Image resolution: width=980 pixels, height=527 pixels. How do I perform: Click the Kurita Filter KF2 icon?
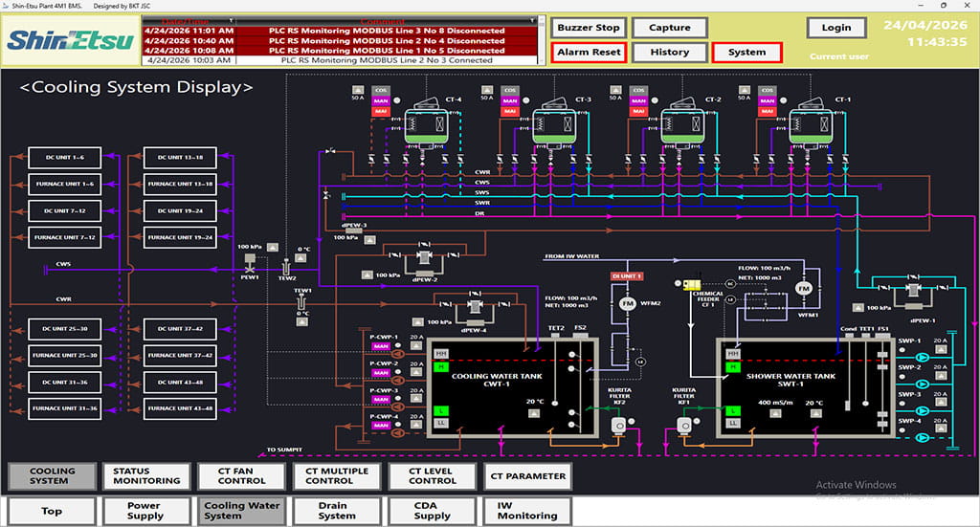click(x=619, y=425)
